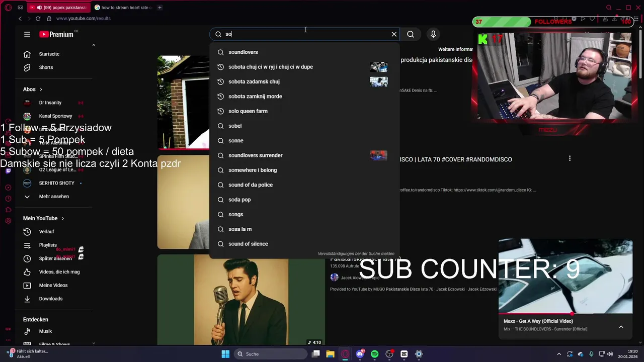Switch to 'how to stream heart rate' tab
Image resolution: width=644 pixels, height=362 pixels.
[x=123, y=8]
